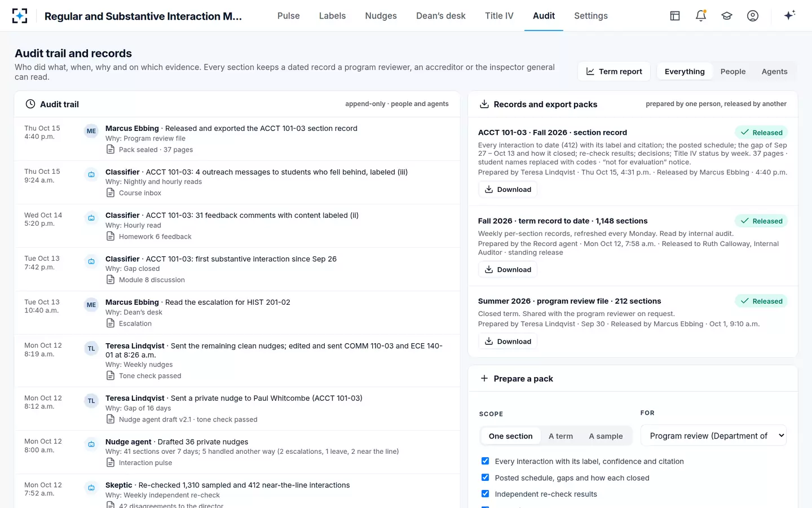Go to the Dean's desk tab
The width and height of the screenshot is (812, 508).
coord(440,16)
